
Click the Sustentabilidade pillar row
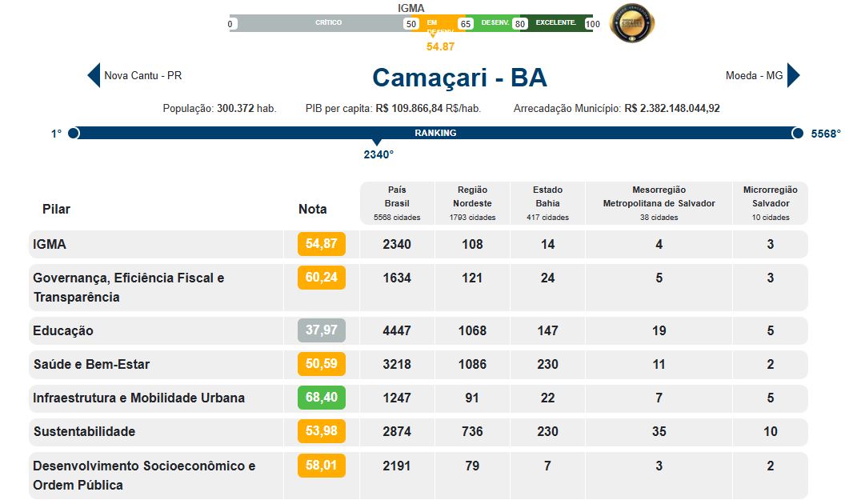pyautogui.click(x=84, y=431)
